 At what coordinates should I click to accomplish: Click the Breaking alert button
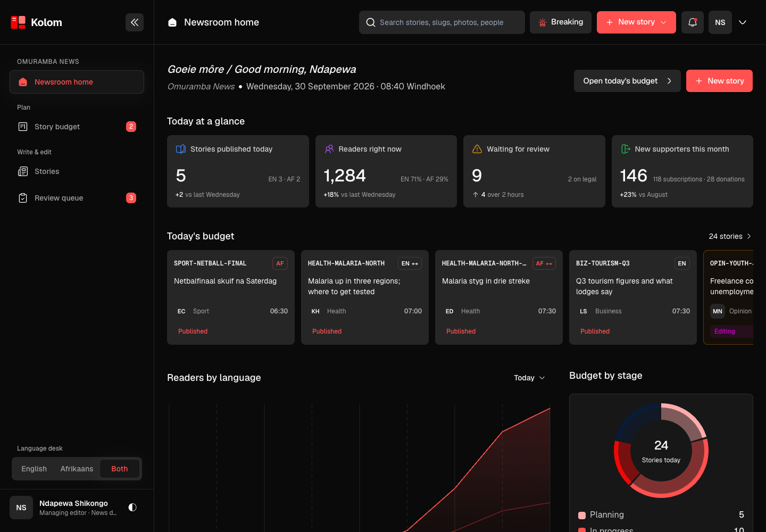tap(561, 22)
